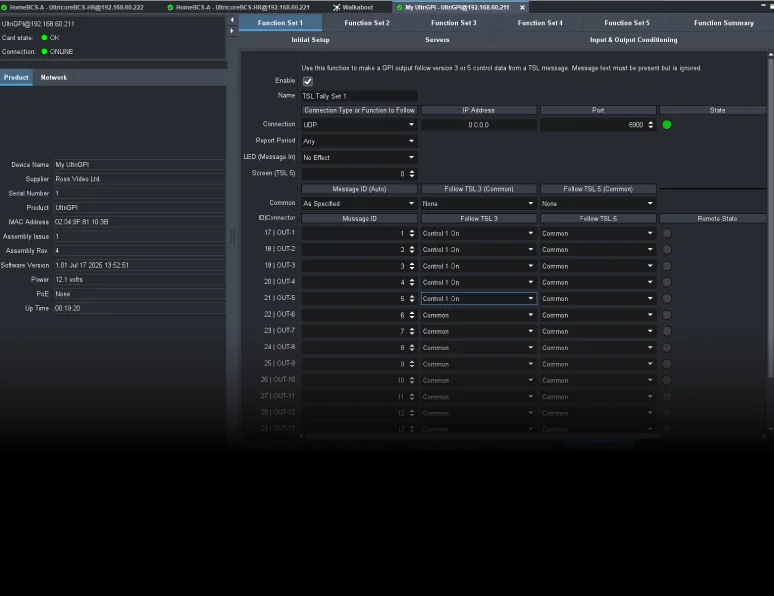Click MAC Address value 02:04:9F:81:10:3B
This screenshot has width=774, height=596.
(x=140, y=222)
